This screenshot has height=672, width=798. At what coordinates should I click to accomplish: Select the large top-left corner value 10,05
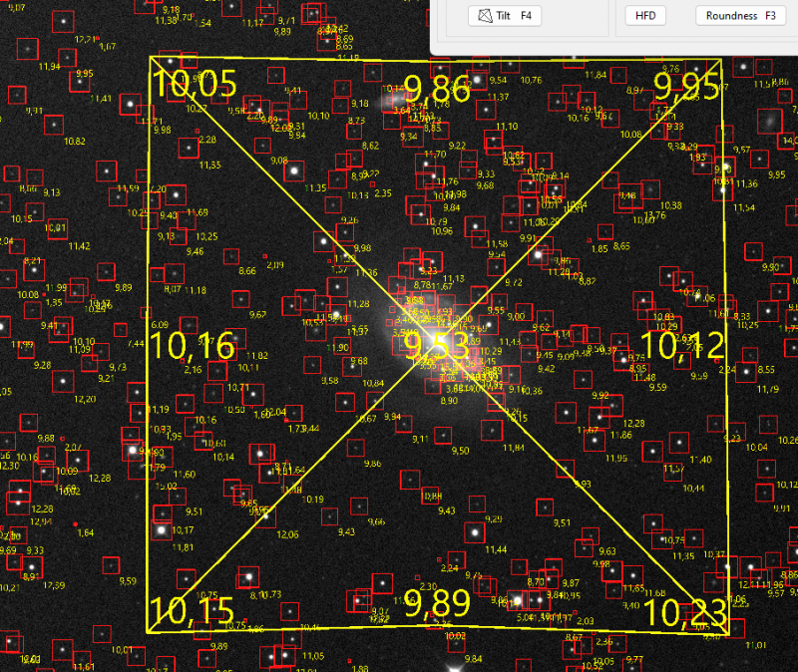195,84
